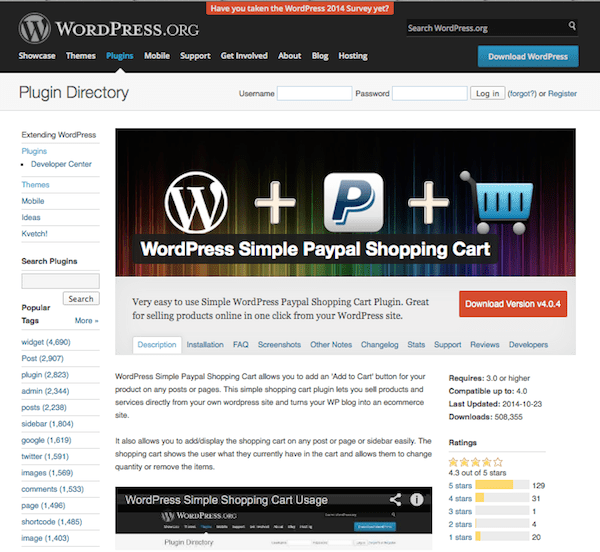This screenshot has height=552, width=600.
Task: Click the Download WordPress button
Action: 528,56
